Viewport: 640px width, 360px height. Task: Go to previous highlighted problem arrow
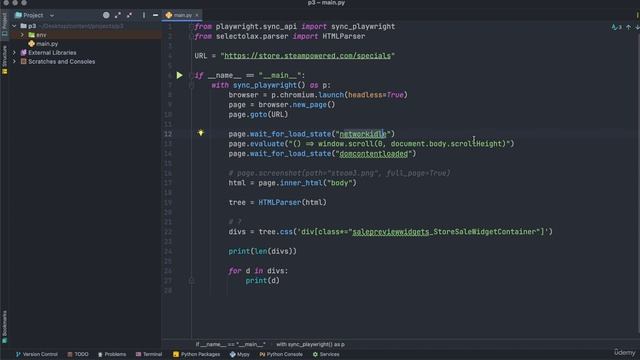629,27
